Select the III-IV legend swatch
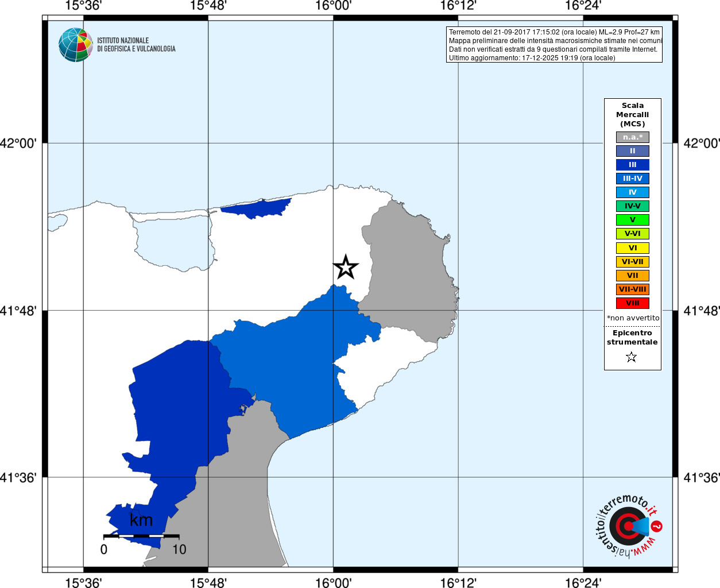 pos(633,179)
